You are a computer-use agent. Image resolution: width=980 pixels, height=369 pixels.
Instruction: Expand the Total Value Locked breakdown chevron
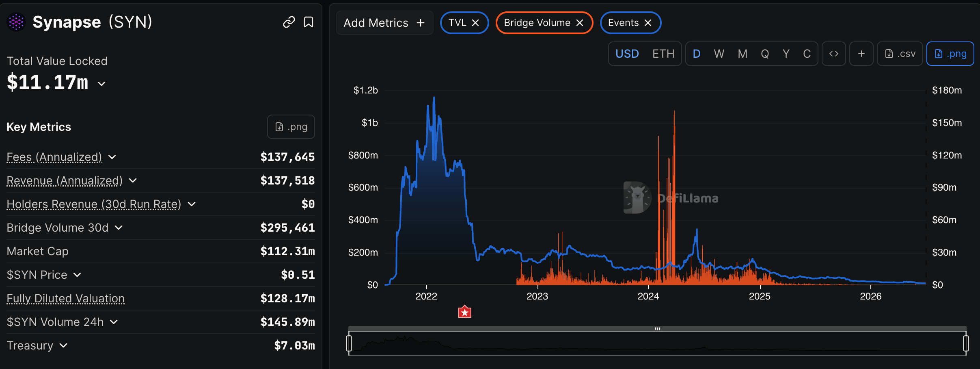click(101, 84)
